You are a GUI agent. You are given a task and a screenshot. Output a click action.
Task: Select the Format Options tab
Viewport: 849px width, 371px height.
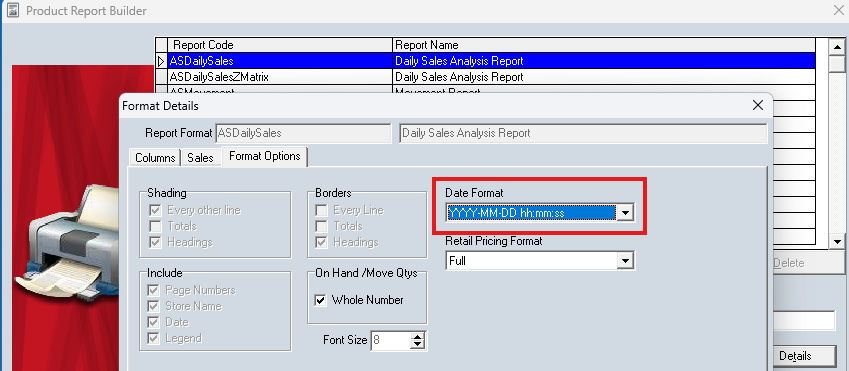tap(265, 156)
